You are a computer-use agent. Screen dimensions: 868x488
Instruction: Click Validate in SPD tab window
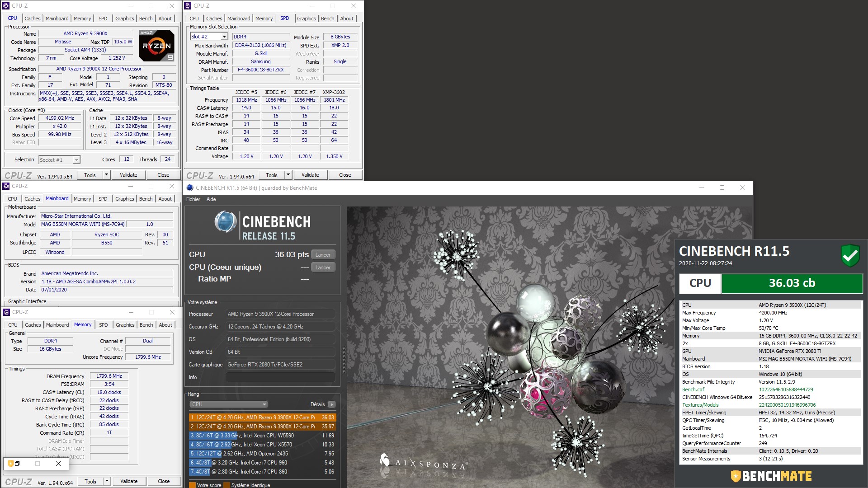310,175
